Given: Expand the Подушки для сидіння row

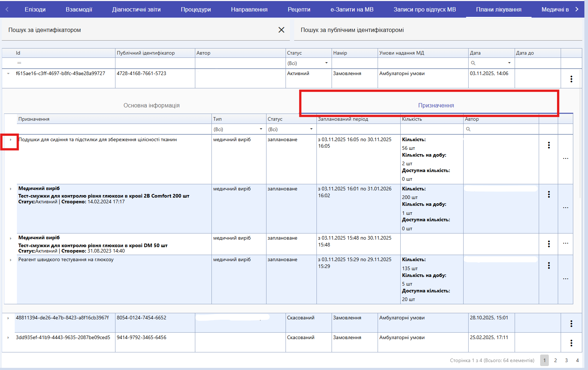Looking at the screenshot, I should point(10,140).
